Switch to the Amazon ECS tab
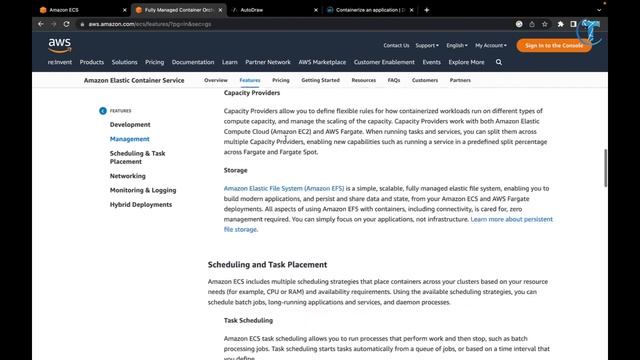The image size is (640, 360). 83,10
